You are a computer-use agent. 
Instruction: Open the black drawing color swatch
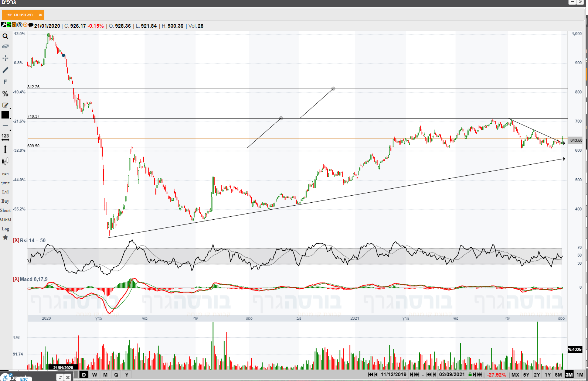click(5, 115)
